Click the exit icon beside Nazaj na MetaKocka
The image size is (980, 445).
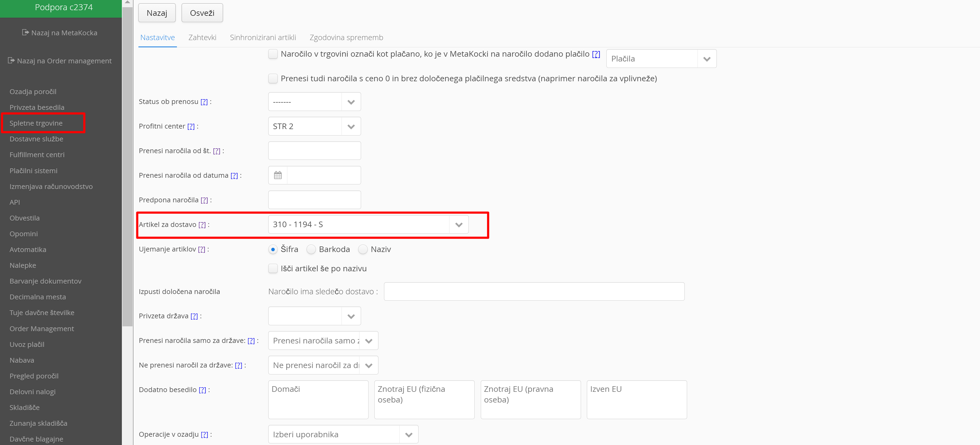25,32
